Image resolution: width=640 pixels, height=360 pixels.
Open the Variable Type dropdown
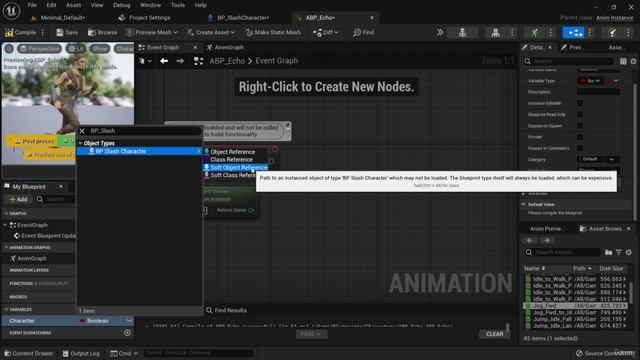click(x=590, y=81)
